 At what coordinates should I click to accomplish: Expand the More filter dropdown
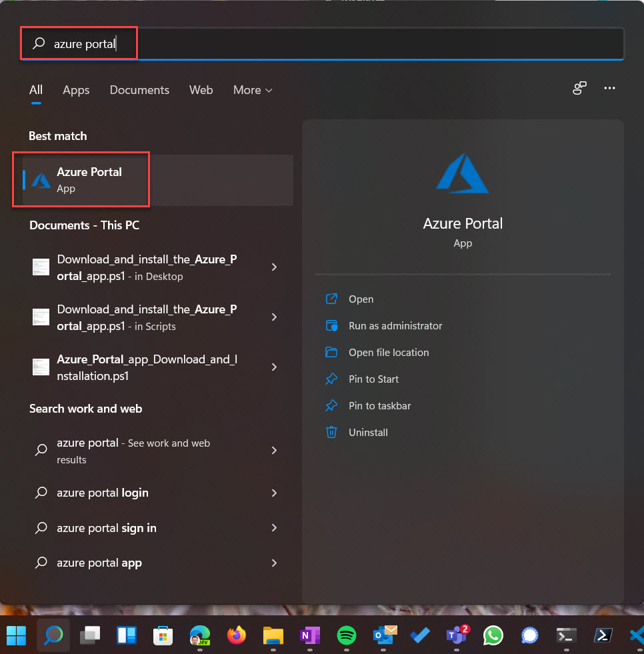253,90
